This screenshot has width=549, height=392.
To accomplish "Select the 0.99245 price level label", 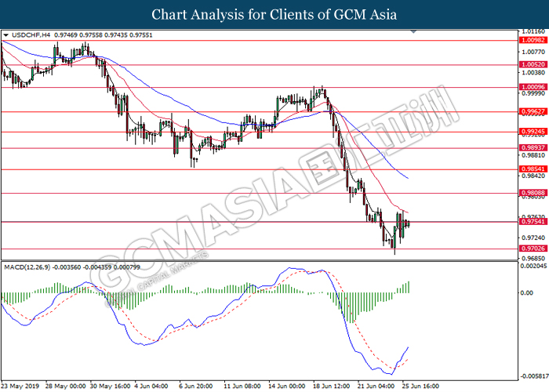I will [x=533, y=132].
